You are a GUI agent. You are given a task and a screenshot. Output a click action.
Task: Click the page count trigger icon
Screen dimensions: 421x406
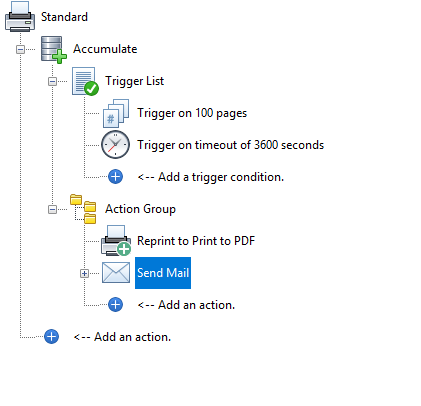coord(116,113)
